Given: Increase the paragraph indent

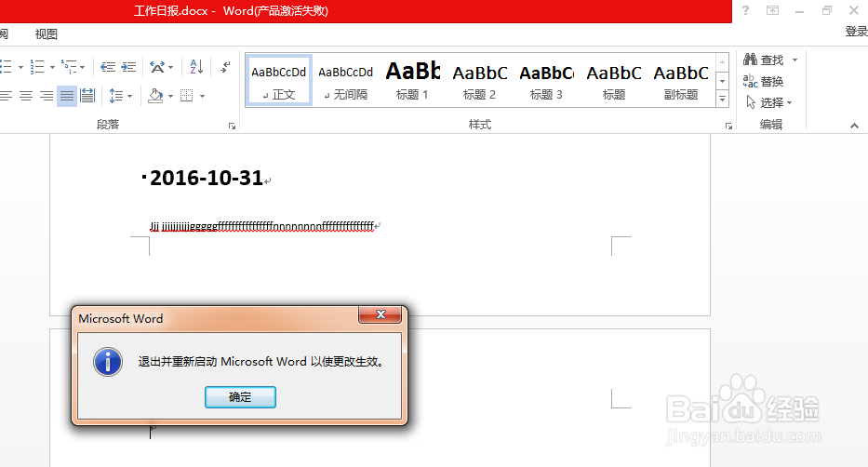Looking at the screenshot, I should pyautogui.click(x=128, y=67).
